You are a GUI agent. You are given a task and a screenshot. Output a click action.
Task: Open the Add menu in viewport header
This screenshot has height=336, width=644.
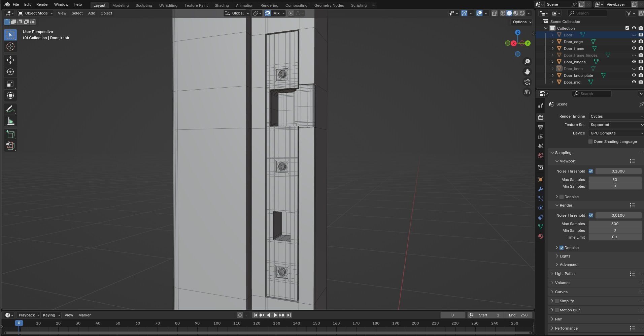[92, 13]
